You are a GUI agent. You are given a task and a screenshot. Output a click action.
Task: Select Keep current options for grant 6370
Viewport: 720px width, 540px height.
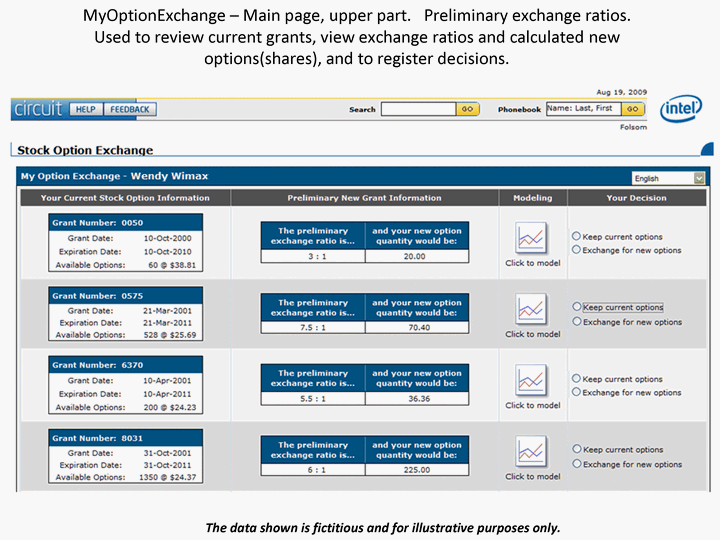click(577, 379)
